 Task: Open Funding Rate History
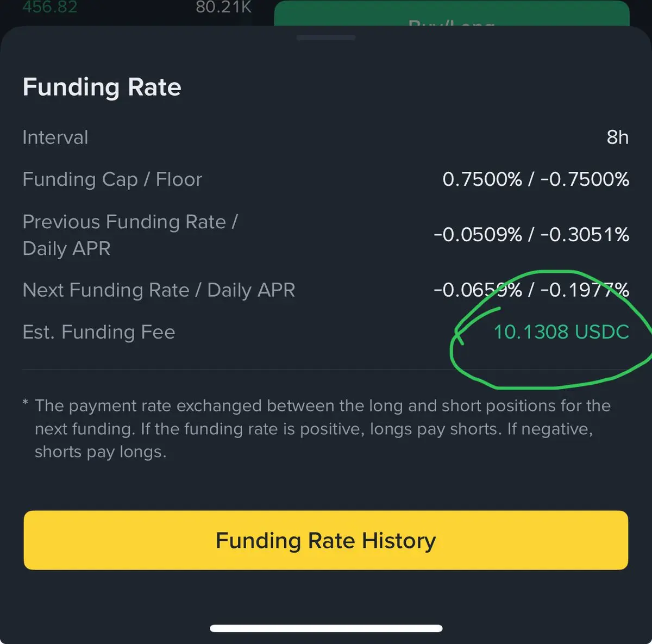325,540
